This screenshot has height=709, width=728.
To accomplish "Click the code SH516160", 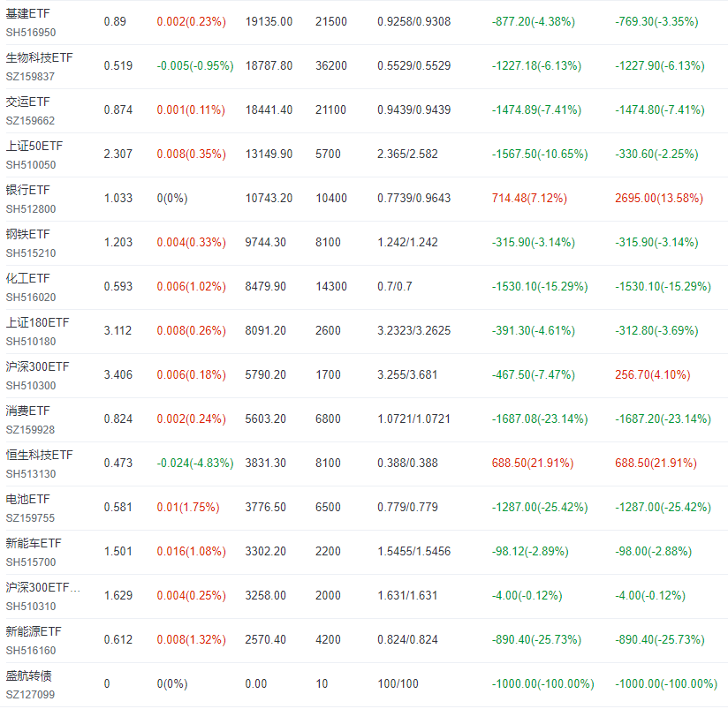I will click(x=31, y=650).
